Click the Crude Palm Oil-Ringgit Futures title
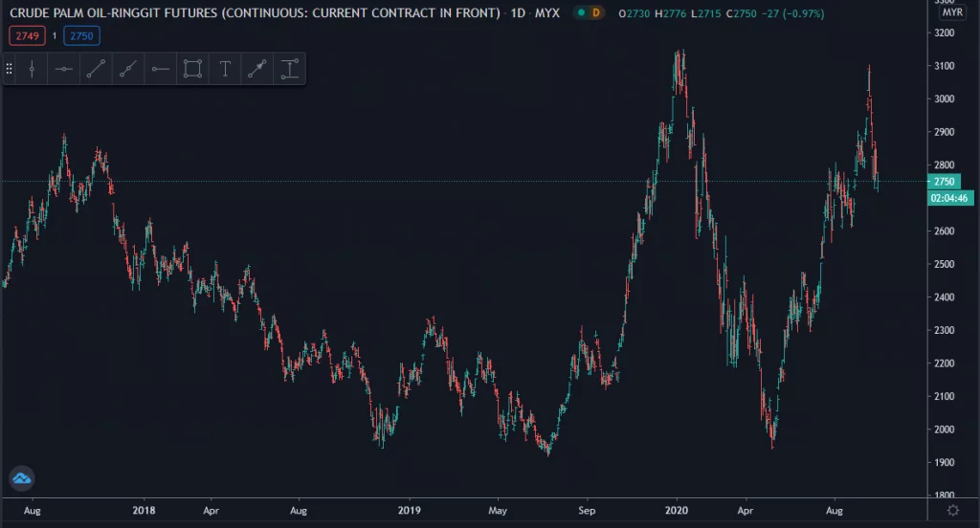This screenshot has width=980, height=528. [x=255, y=13]
